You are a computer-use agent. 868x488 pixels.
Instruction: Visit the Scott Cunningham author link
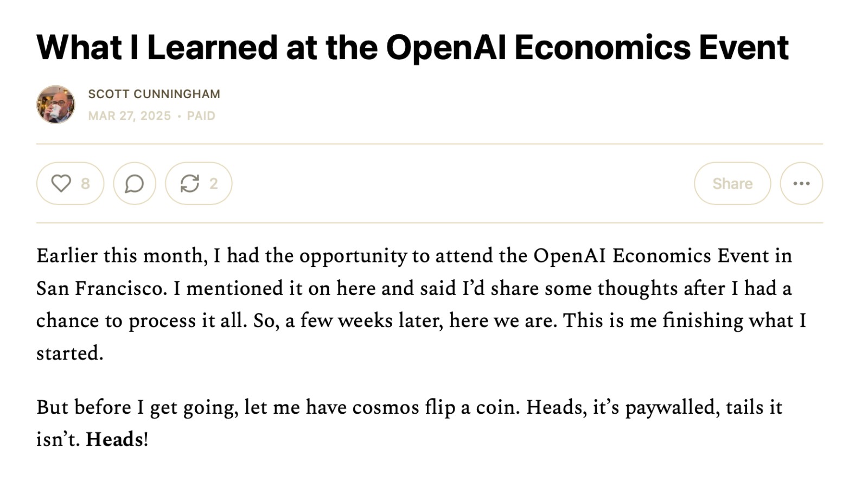pyautogui.click(x=154, y=94)
